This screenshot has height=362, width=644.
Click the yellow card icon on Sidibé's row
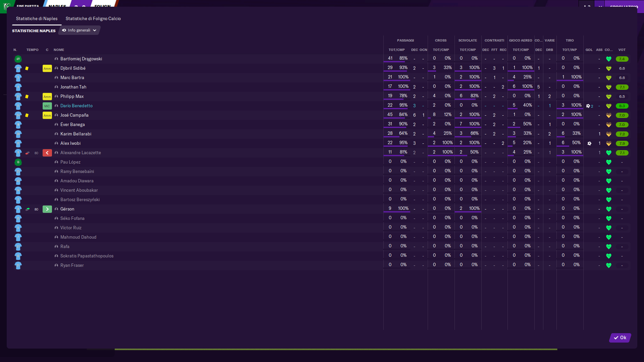[27, 68]
